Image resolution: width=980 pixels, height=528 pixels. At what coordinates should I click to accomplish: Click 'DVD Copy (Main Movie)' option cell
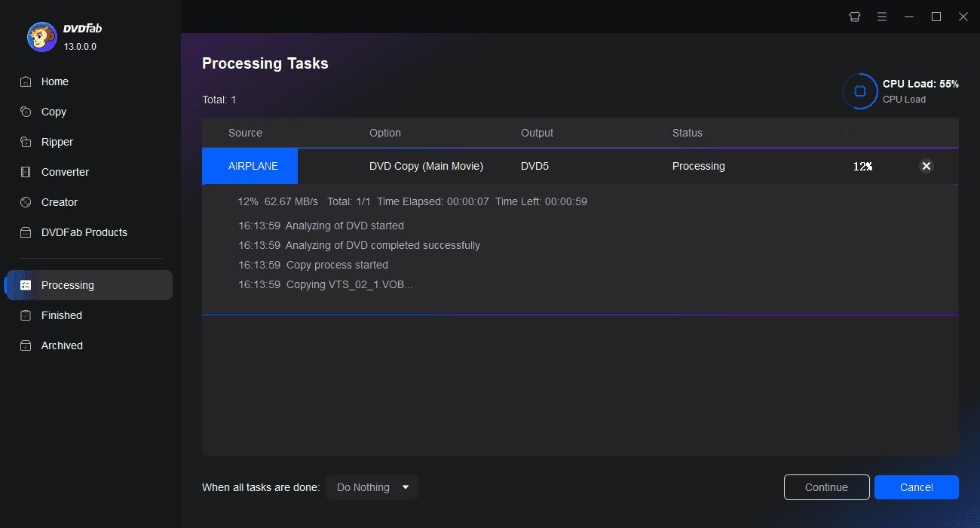click(426, 166)
